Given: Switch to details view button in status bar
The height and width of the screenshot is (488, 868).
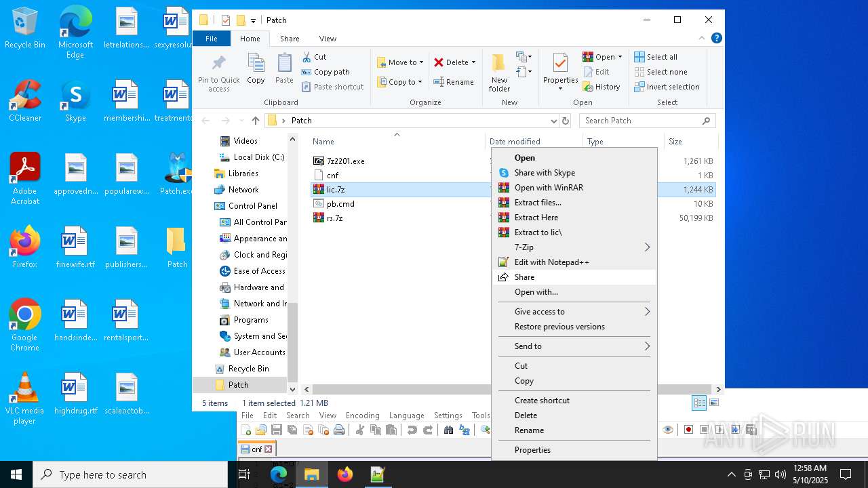Looking at the screenshot, I should [x=699, y=403].
